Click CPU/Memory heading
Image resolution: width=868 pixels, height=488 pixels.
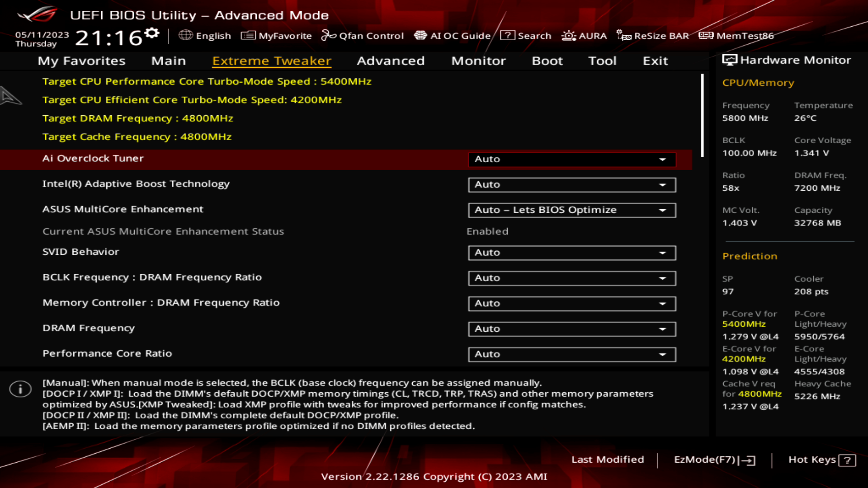coord(758,83)
